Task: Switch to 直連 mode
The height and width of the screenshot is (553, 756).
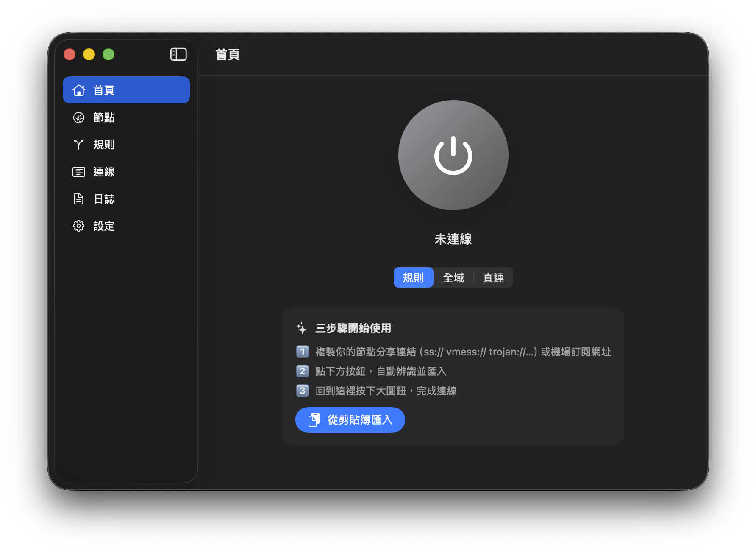Action: (493, 277)
